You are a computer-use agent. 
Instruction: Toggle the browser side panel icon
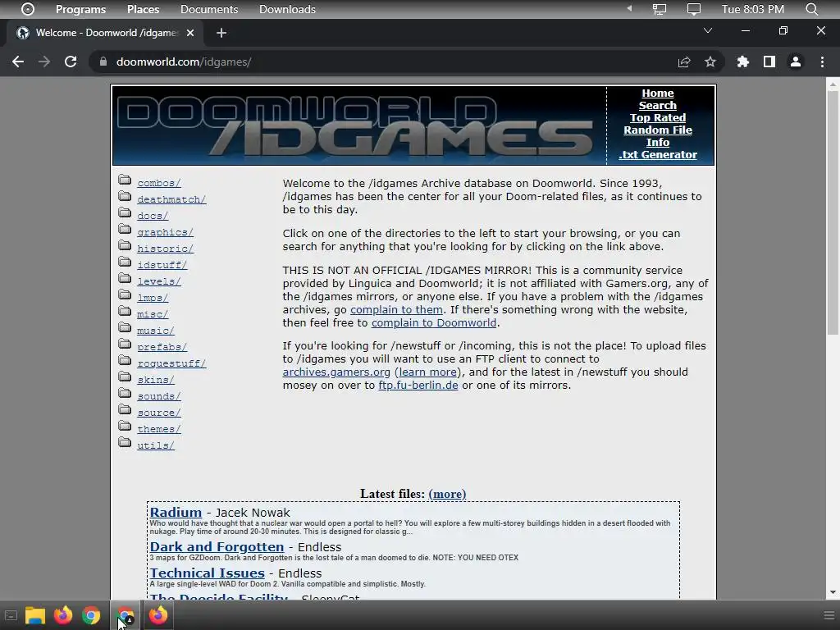pyautogui.click(x=769, y=62)
